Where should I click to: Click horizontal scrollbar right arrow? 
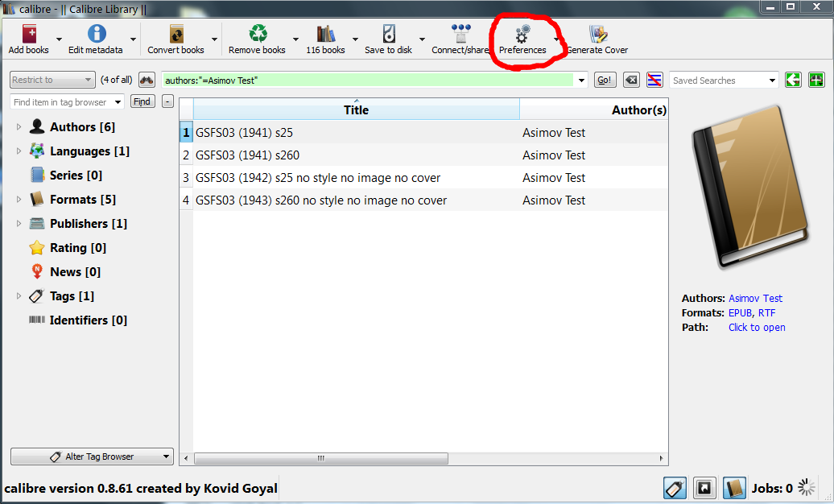point(661,458)
